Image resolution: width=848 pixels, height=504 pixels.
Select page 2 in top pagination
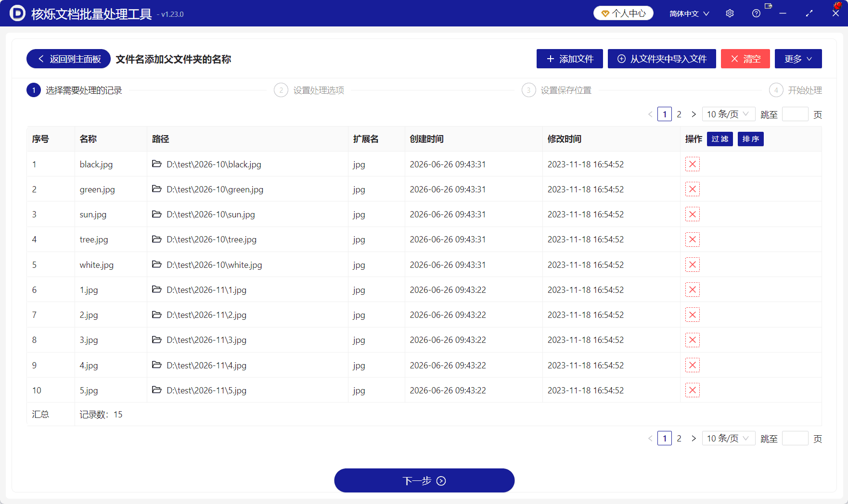(x=679, y=114)
